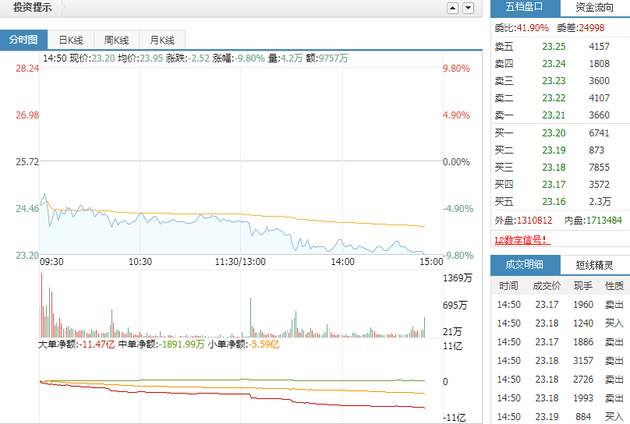Click the 卖二 price 23.22

(554, 98)
